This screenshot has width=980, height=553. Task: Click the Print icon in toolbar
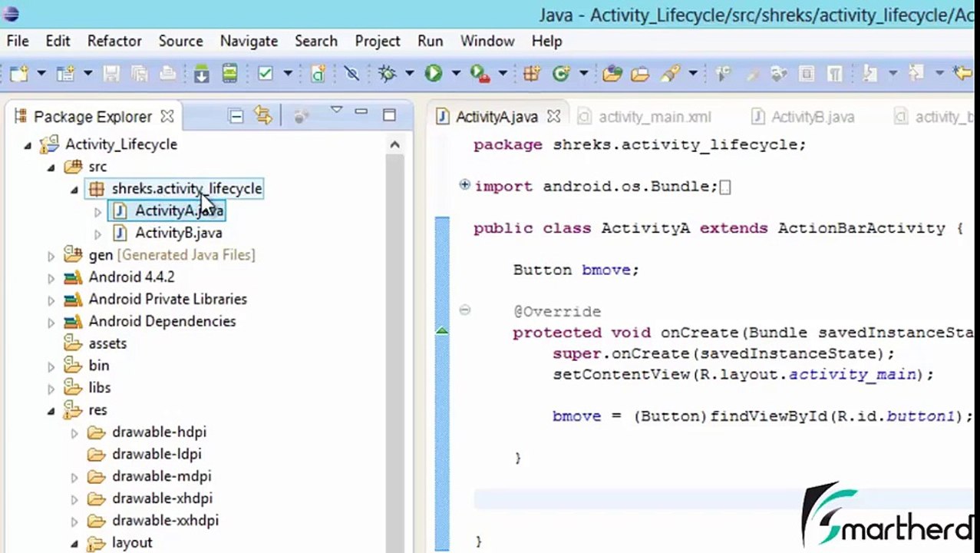point(167,74)
